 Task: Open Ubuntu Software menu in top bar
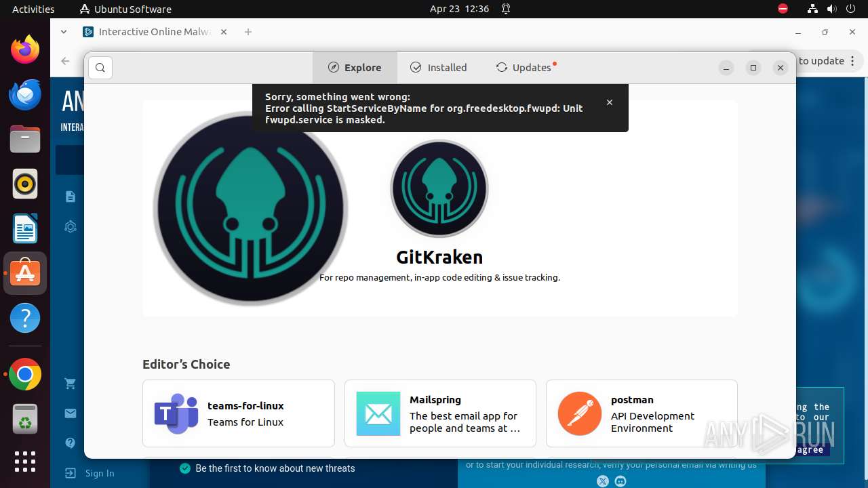(x=125, y=9)
